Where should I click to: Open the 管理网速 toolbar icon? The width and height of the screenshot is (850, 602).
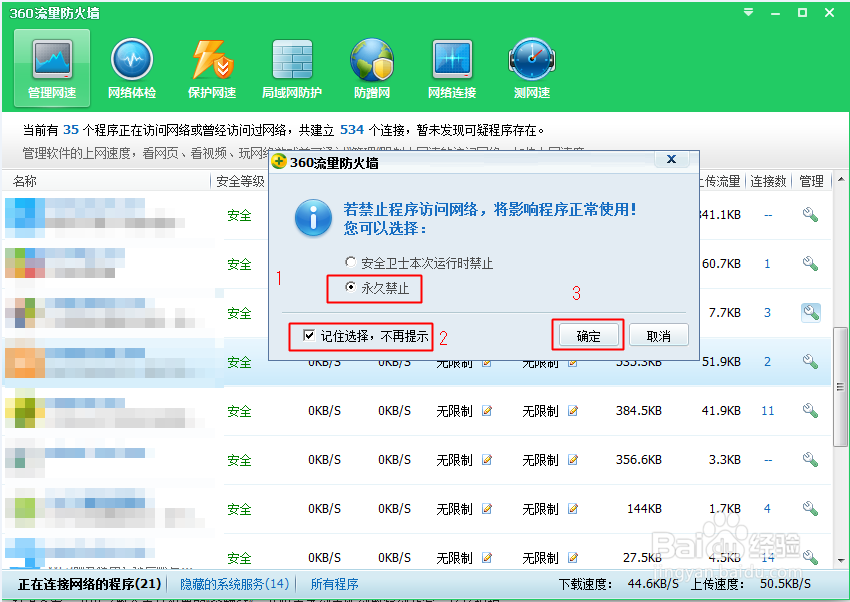point(52,68)
